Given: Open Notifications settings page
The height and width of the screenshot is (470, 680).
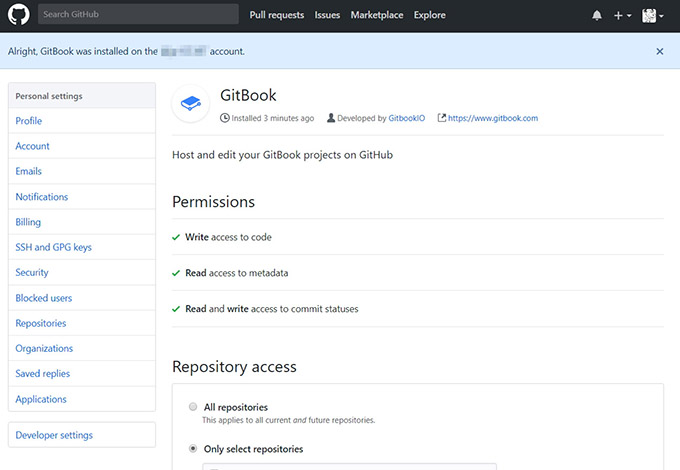Looking at the screenshot, I should pos(82,197).
